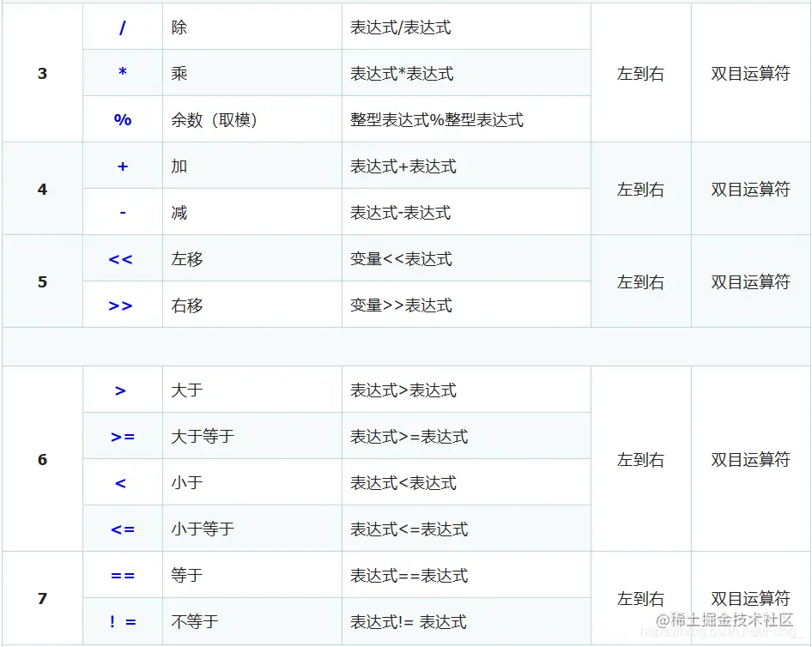Image resolution: width=812 pixels, height=647 pixels.
Task: Click 双目运算符 in the shift row
Action: [751, 281]
